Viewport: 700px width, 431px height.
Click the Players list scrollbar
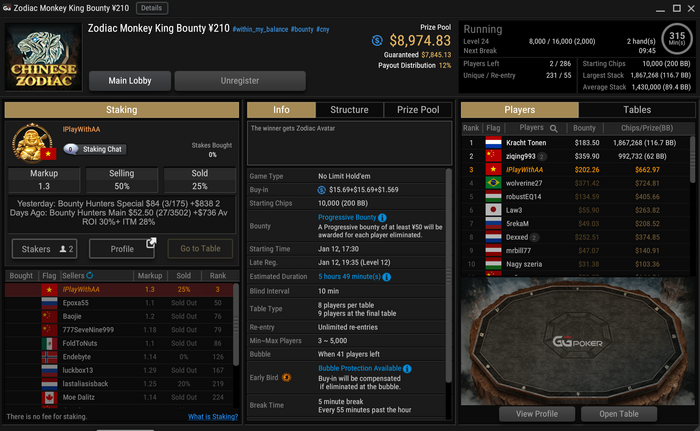(692, 159)
